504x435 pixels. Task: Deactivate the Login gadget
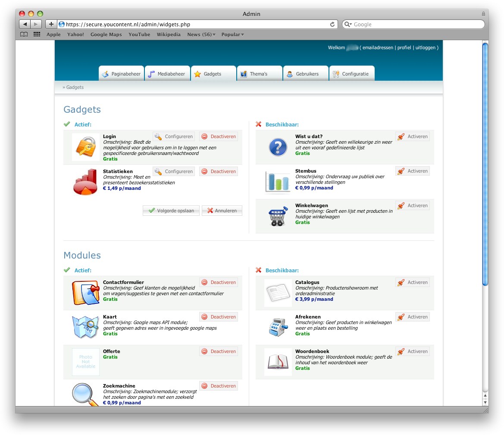coord(219,137)
